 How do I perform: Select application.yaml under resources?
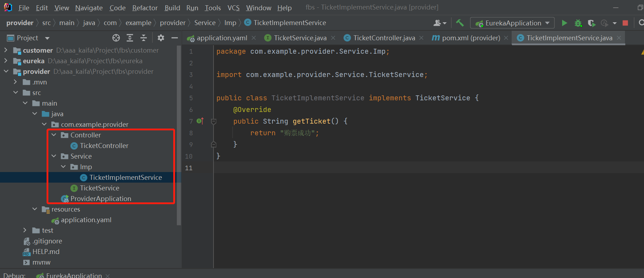86,220
